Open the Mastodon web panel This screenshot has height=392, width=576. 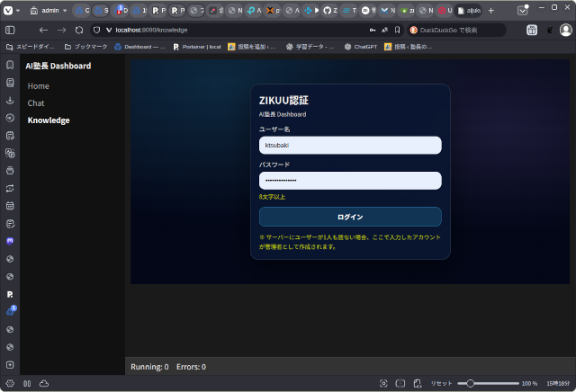[10, 241]
